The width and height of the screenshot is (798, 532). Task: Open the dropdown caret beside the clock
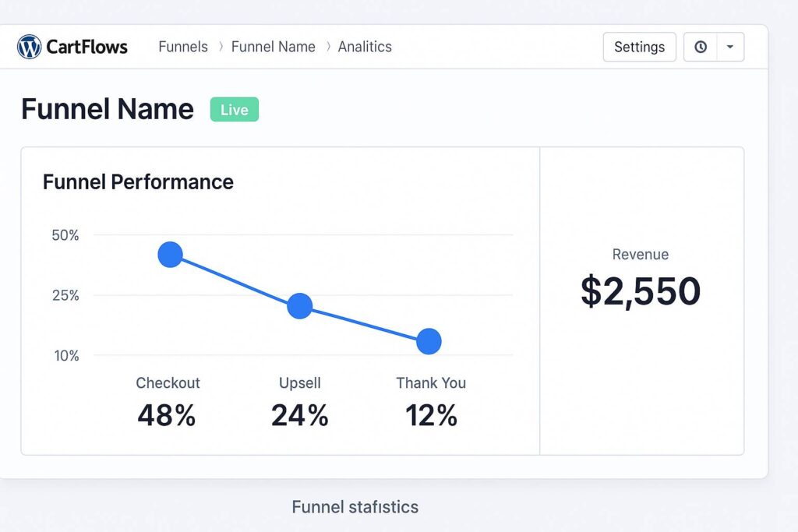(729, 47)
